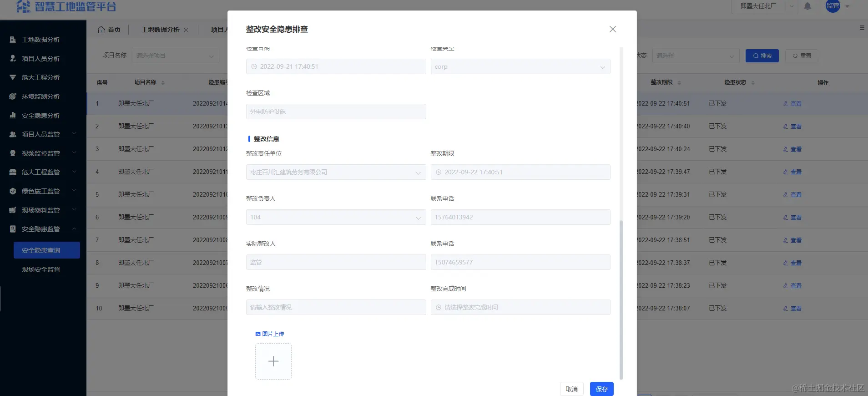Click the 安全隐患监管 sidebar icon
Viewport: 868px width, 396px height.
[13, 229]
